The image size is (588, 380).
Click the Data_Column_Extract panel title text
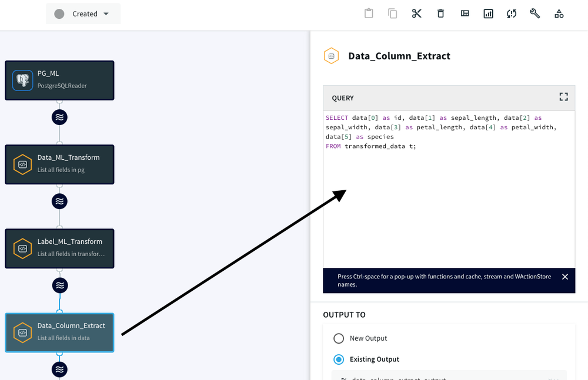[399, 56]
